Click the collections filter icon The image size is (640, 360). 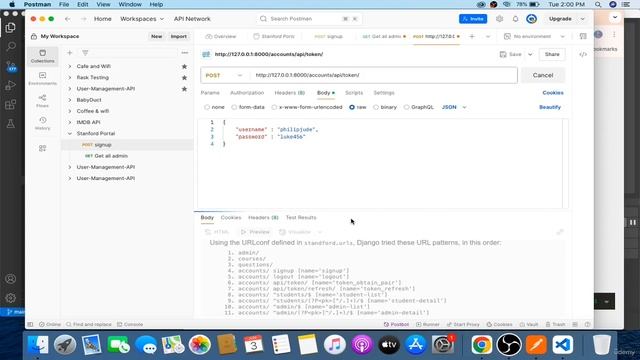85,53
